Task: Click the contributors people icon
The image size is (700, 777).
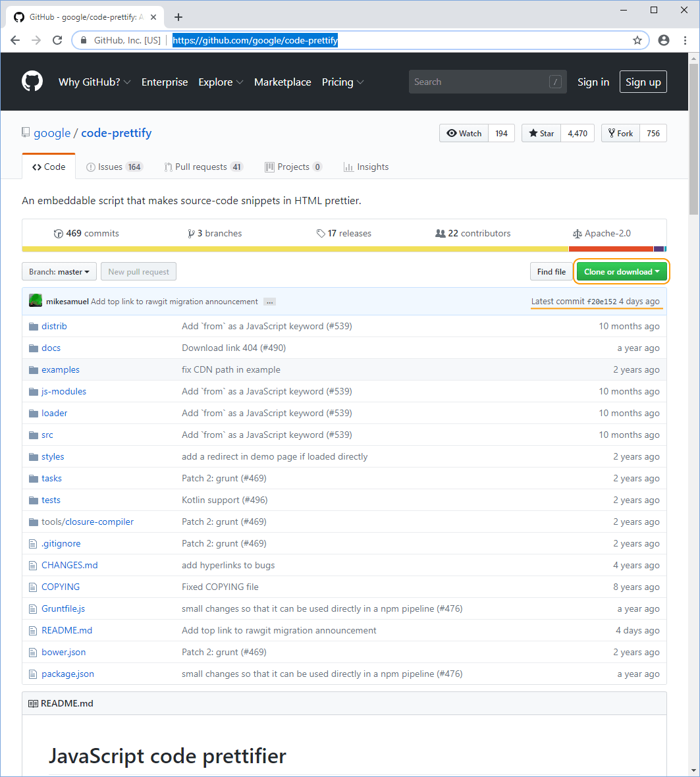Action: [440, 233]
